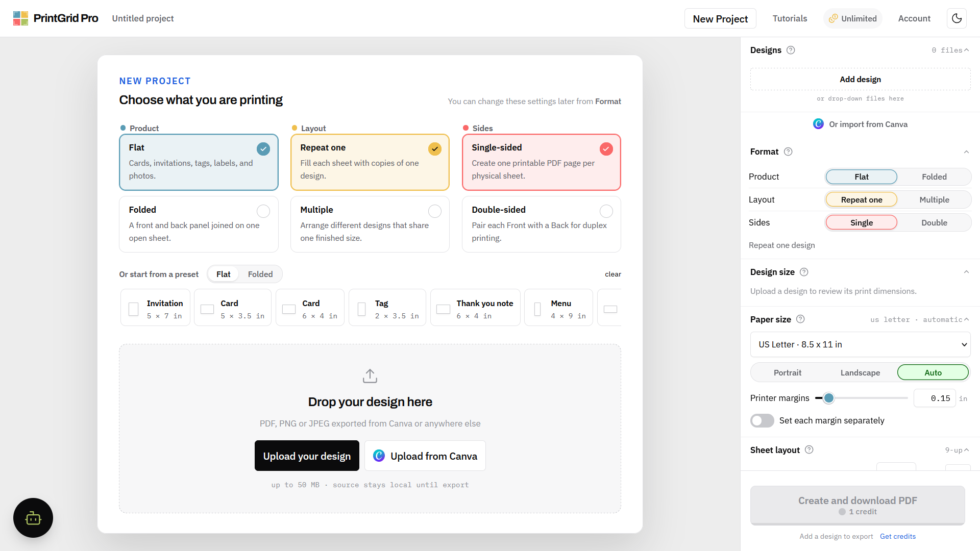Collapse the Format section chevron
Viewport: 980px width, 551px height.
click(x=966, y=152)
